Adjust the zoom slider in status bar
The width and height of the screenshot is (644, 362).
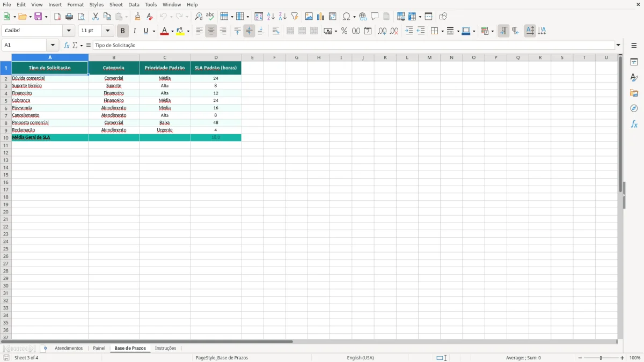[x=601, y=358]
